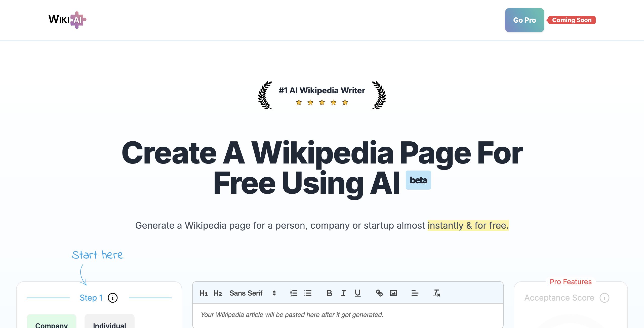Click the WikiAI logo

click(67, 20)
